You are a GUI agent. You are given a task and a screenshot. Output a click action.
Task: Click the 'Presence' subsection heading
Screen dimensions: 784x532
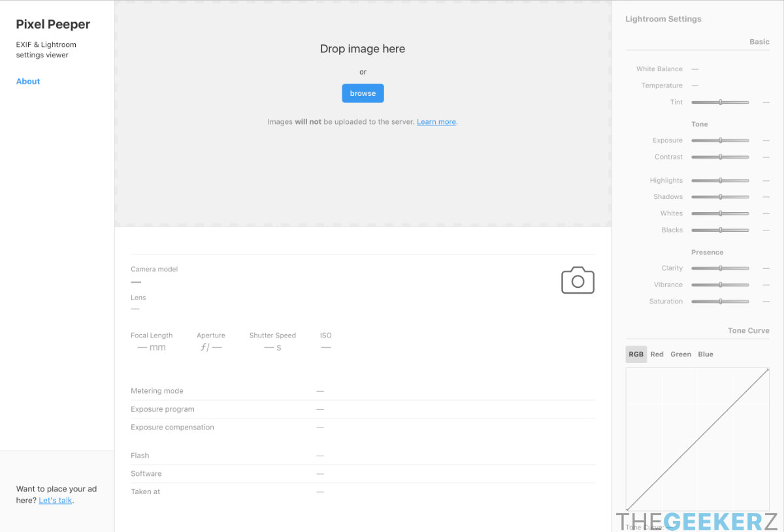tap(708, 252)
